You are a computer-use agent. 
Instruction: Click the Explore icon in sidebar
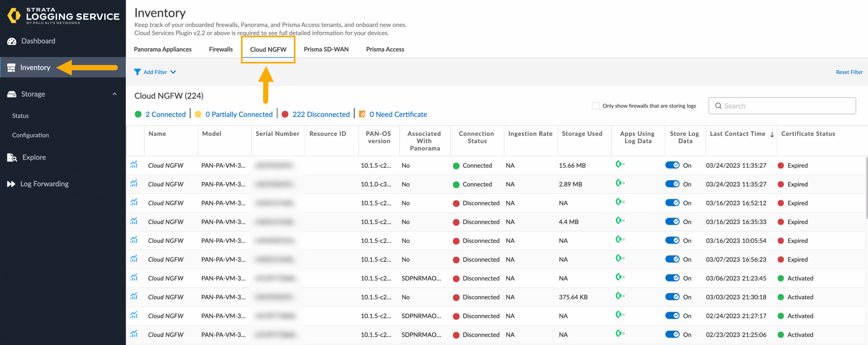pos(12,157)
